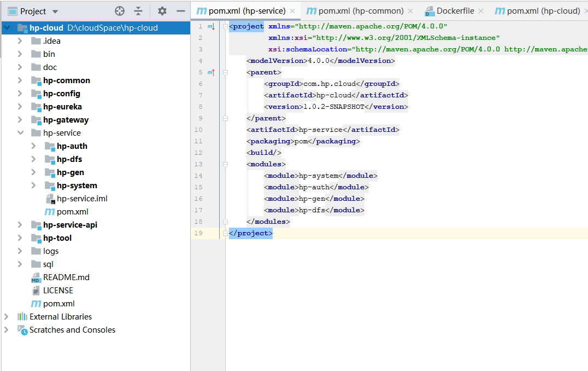Click com.hp.cloud groupId text
The width and height of the screenshot is (588, 371).
[x=330, y=84]
